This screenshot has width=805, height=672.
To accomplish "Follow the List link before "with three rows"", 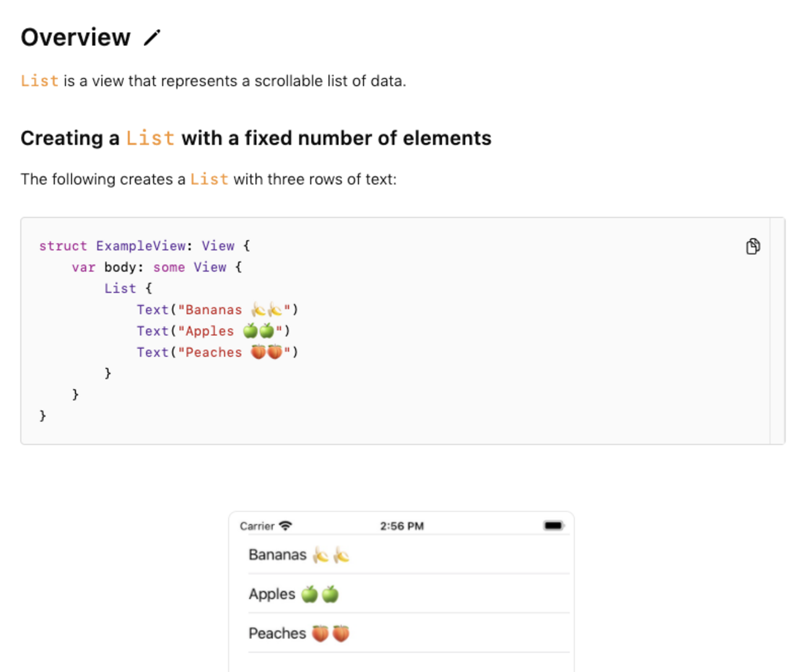I will pyautogui.click(x=209, y=179).
